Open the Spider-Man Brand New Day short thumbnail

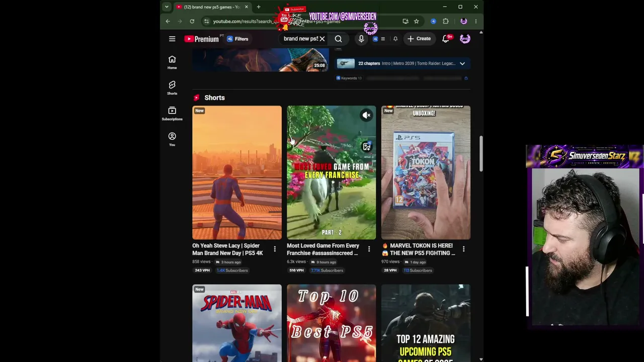[x=237, y=172]
